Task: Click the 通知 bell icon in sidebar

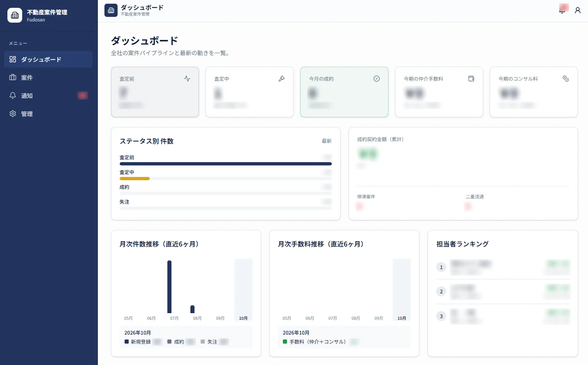Action: tap(13, 95)
